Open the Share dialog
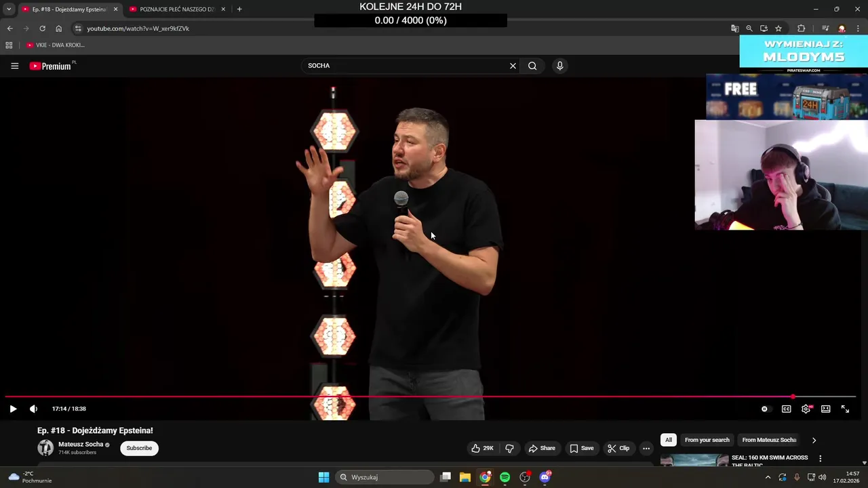868x488 pixels. click(542, 448)
